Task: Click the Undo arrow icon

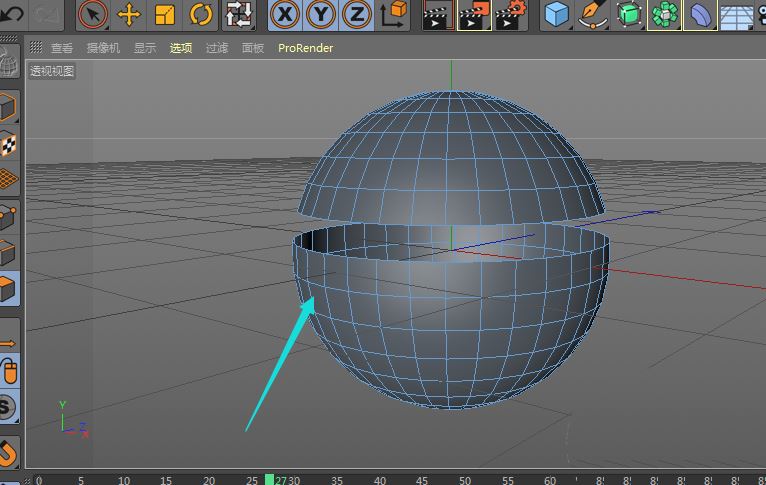Action: (x=12, y=14)
